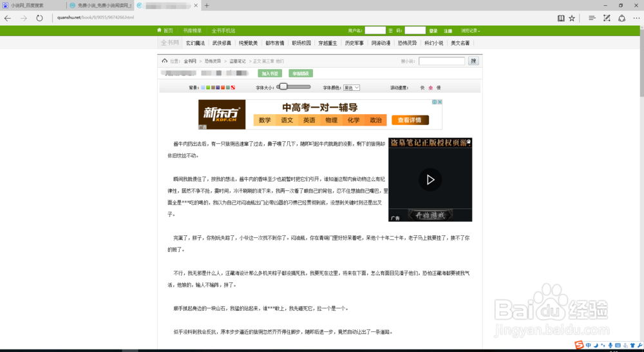Click the 全书网 site logo
This screenshot has height=352, width=644.
click(x=169, y=43)
